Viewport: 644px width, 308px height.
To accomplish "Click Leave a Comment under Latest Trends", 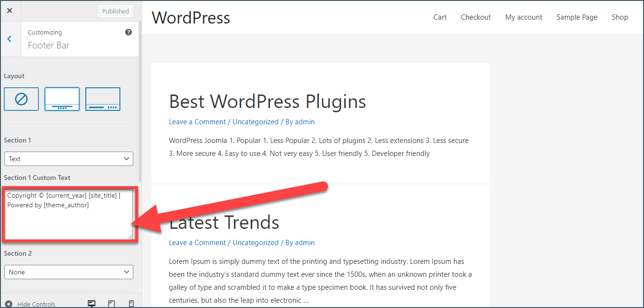I will tap(197, 243).
